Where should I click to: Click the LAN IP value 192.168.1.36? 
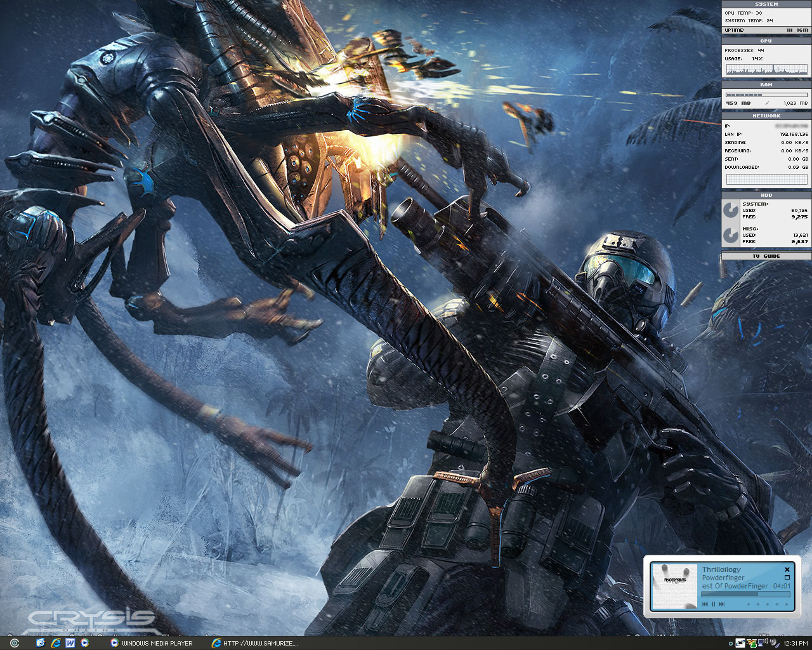pyautogui.click(x=794, y=135)
